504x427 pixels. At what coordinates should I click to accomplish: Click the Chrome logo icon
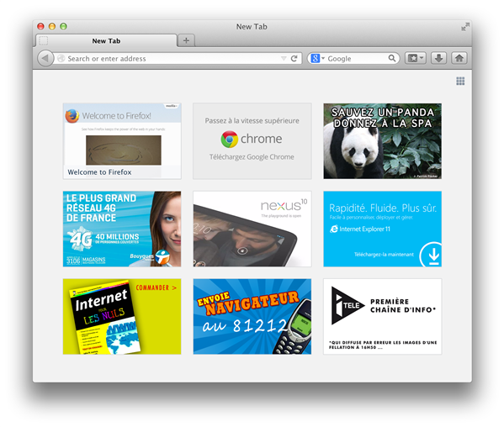[230, 139]
